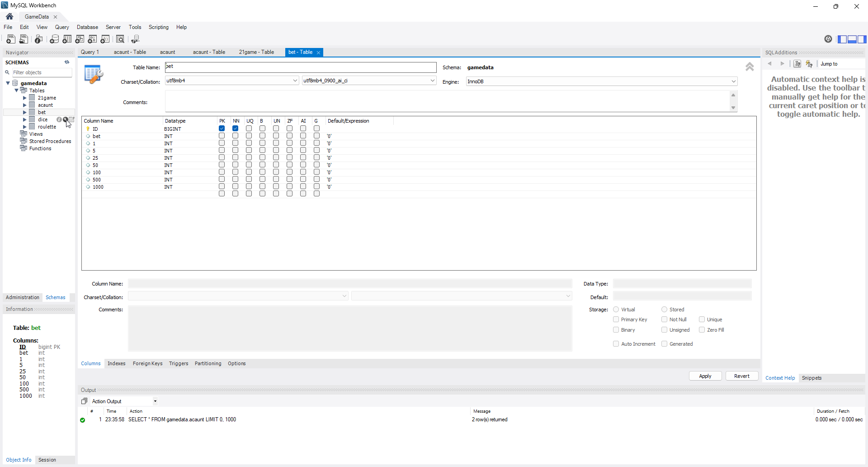Toggle the right sidebar panel visibility

pyautogui.click(x=862, y=39)
